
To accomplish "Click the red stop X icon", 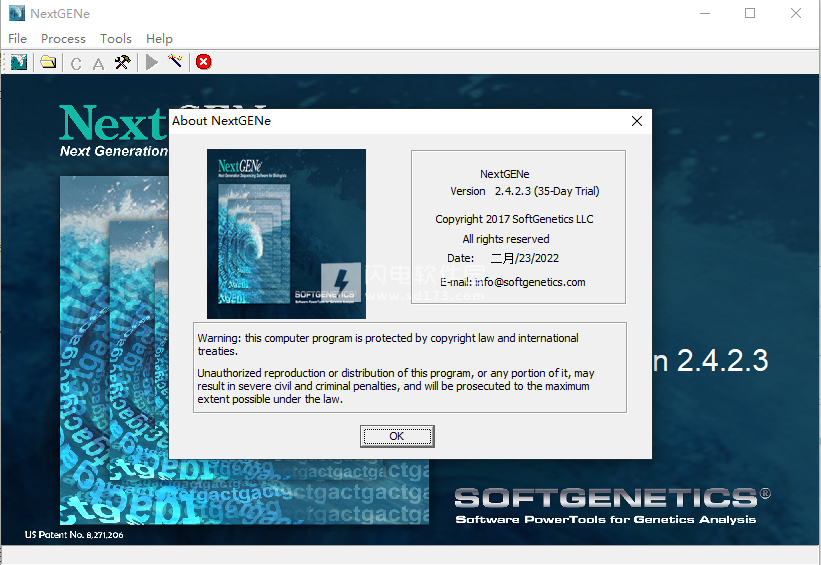I will (x=204, y=62).
